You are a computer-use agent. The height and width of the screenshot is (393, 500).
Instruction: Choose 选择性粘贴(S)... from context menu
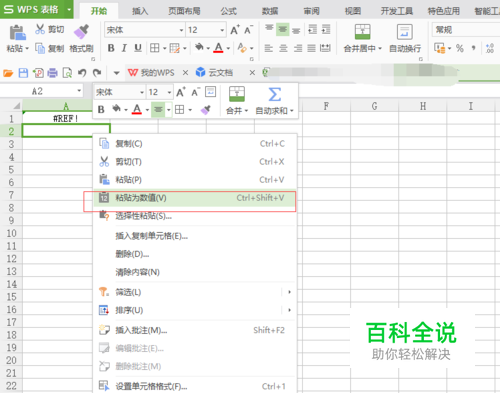pyautogui.click(x=195, y=216)
